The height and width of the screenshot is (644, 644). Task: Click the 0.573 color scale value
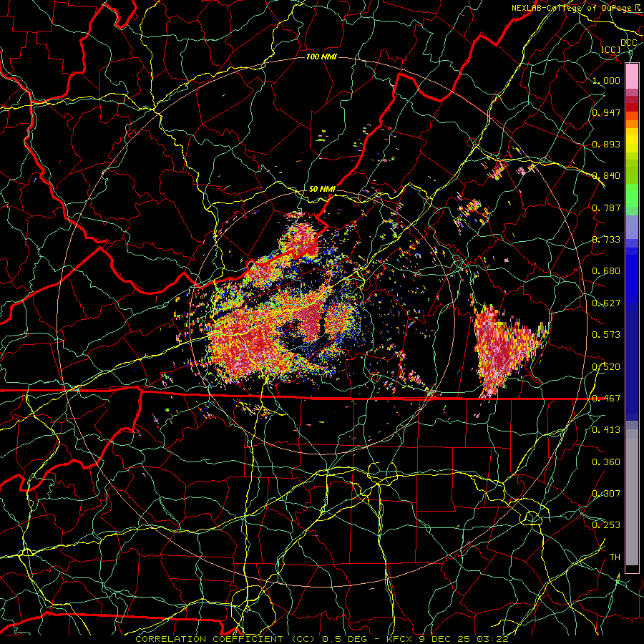click(x=606, y=335)
